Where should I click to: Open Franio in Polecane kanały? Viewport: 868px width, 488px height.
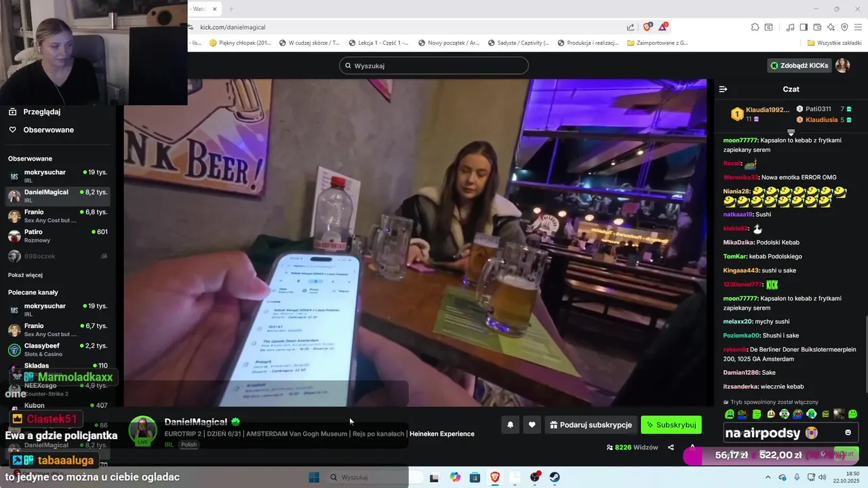[x=58, y=329]
